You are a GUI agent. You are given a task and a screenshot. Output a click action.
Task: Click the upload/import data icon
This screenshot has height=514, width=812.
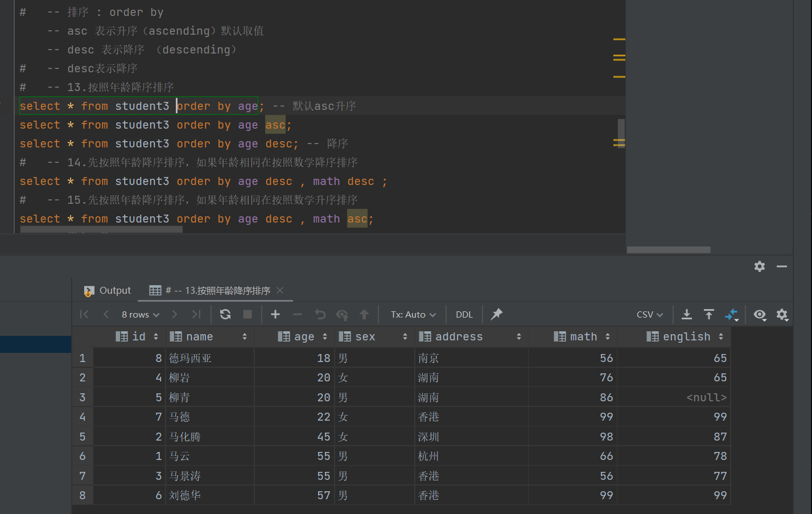[709, 314]
